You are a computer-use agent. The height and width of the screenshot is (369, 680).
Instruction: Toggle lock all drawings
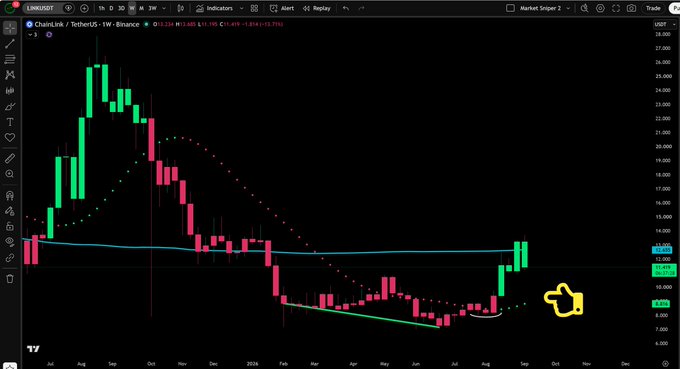(x=10, y=226)
